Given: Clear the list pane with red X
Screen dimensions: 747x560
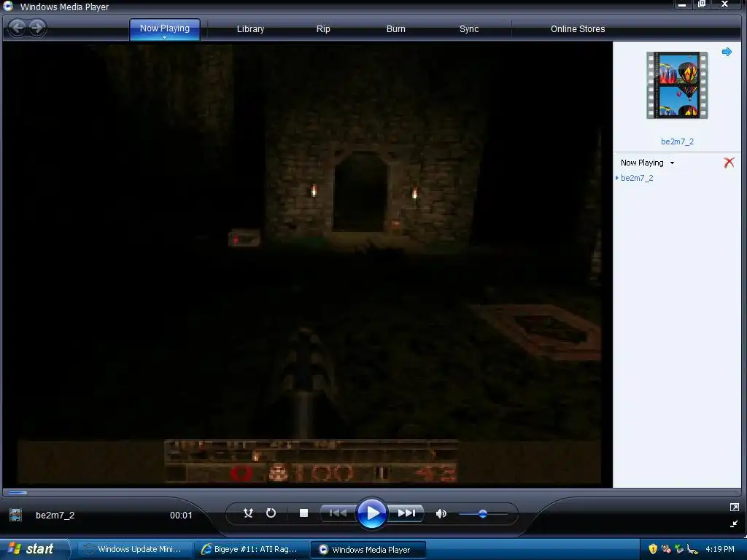Looking at the screenshot, I should [x=729, y=163].
